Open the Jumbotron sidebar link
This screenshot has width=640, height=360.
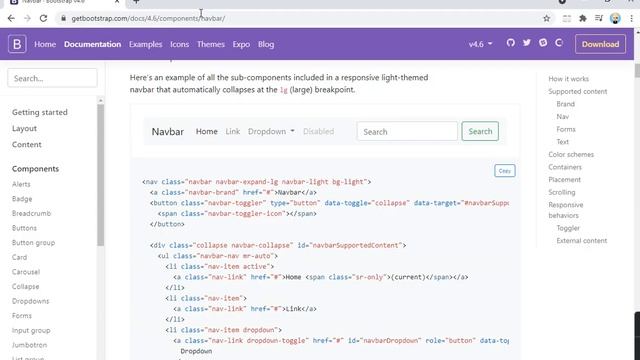tap(29, 345)
